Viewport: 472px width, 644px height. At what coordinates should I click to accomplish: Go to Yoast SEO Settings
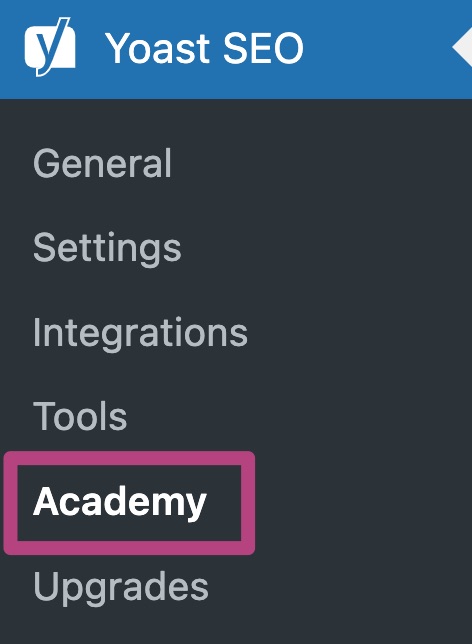click(x=107, y=248)
